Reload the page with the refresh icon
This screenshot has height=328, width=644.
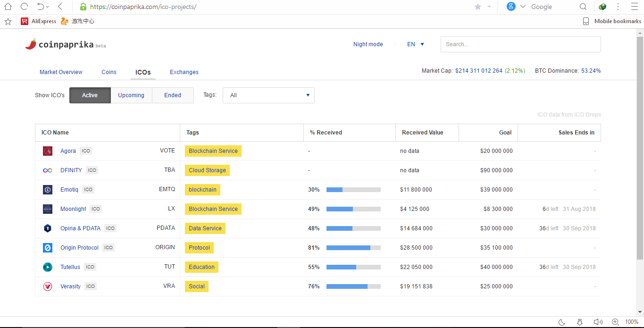click(x=24, y=7)
